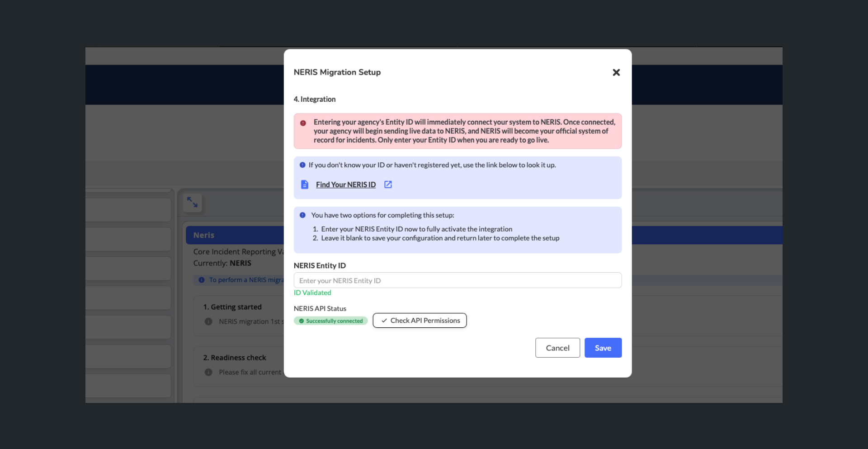Close the NERIS Migration Setup dialog
Image resolution: width=868 pixels, height=449 pixels.
coord(616,72)
